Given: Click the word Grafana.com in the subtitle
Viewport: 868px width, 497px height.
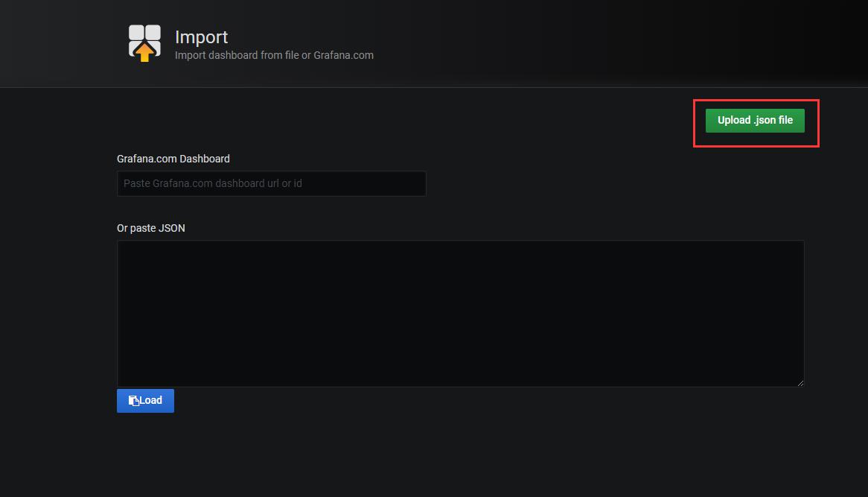Looking at the screenshot, I should point(343,55).
